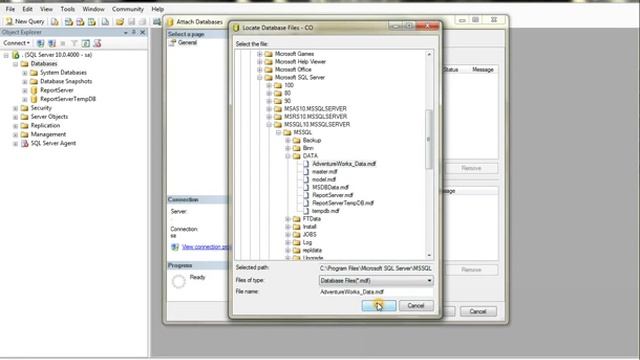Open the View menu
This screenshot has width=640, height=360.
click(x=46, y=9)
